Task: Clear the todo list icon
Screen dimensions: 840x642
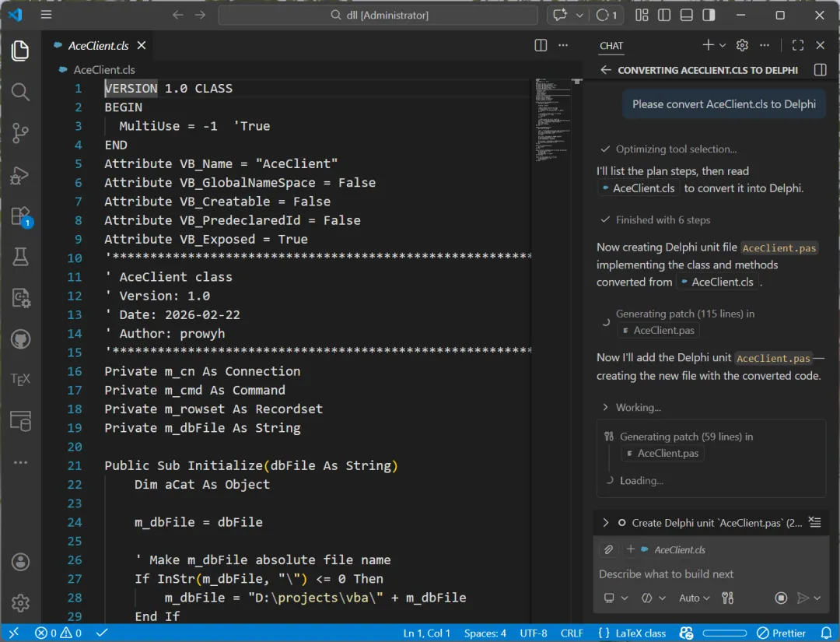Action: pos(815,522)
